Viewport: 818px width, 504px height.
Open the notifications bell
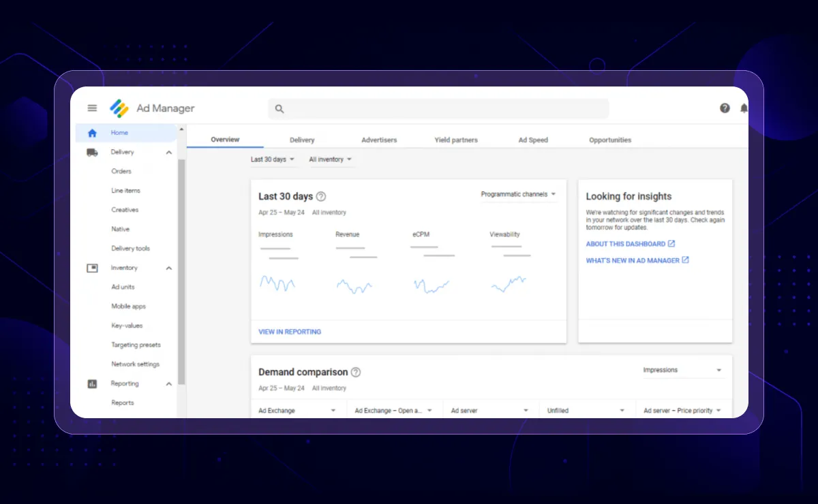[x=744, y=108]
